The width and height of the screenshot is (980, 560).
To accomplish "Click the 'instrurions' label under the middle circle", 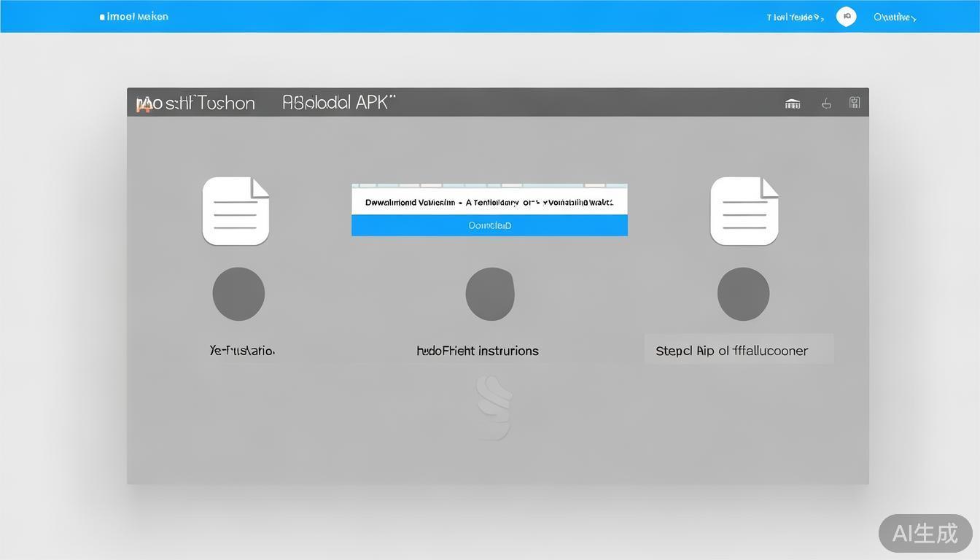I will tap(478, 351).
